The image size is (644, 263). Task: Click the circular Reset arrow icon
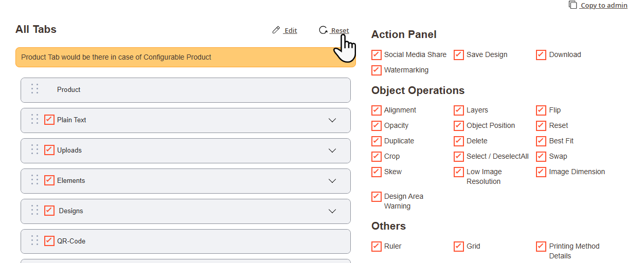point(323,30)
